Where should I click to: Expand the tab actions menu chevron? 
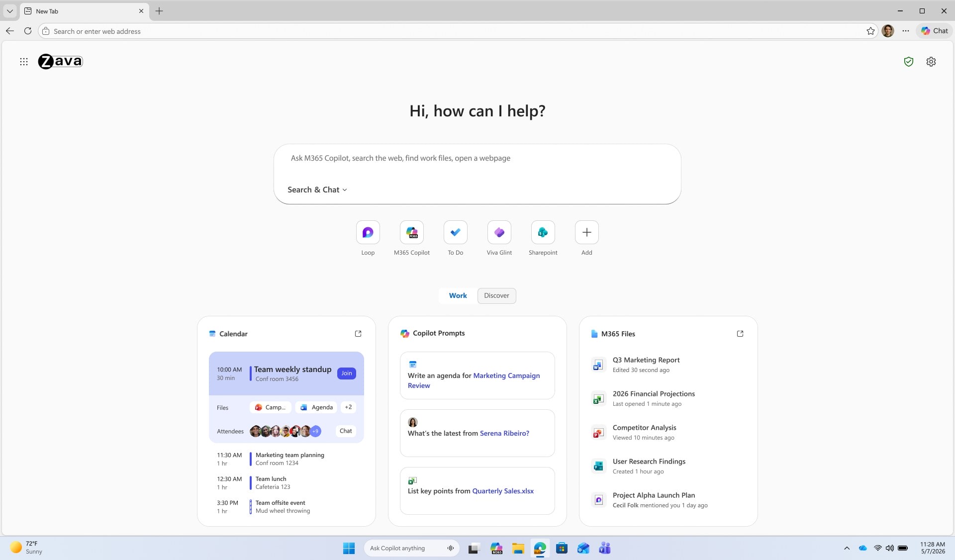click(x=10, y=11)
